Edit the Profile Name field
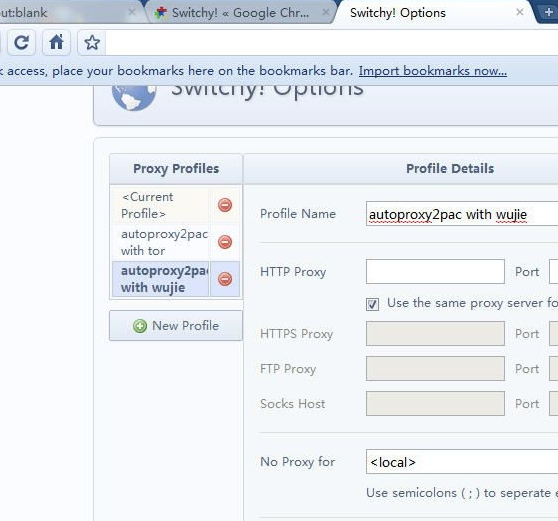 pos(462,214)
